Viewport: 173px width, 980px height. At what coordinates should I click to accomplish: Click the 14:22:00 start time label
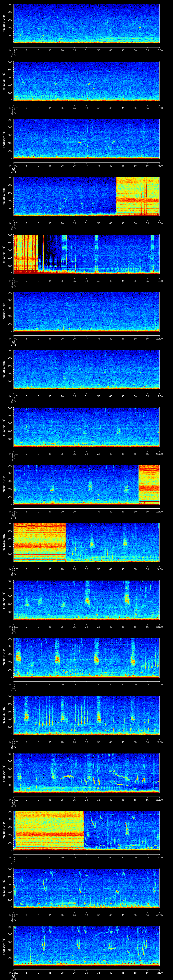tap(13, 511)
